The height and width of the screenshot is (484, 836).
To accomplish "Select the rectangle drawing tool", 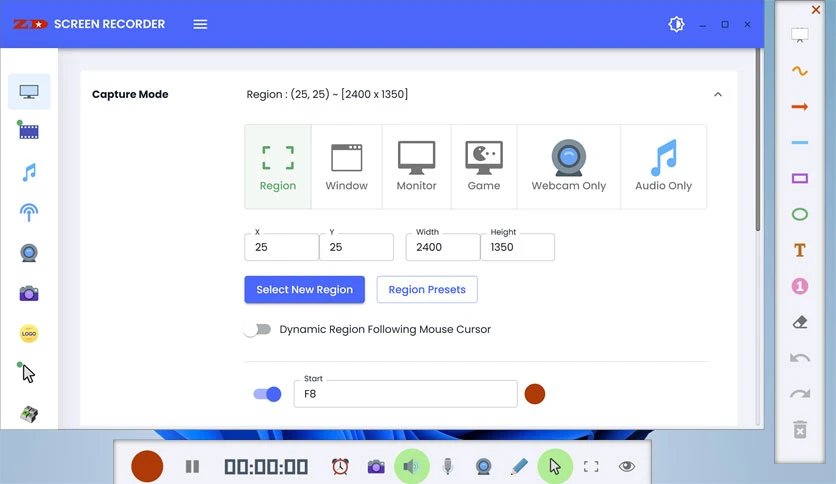I will 799,179.
